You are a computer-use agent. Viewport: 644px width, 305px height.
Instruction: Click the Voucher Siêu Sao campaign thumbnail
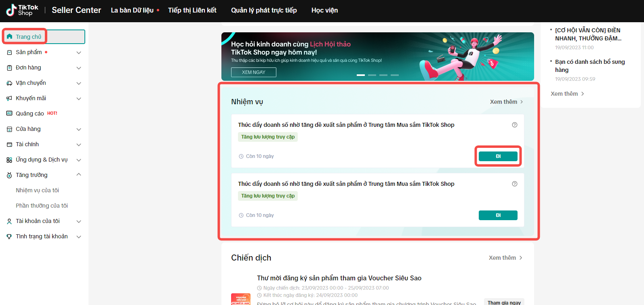pos(241,299)
